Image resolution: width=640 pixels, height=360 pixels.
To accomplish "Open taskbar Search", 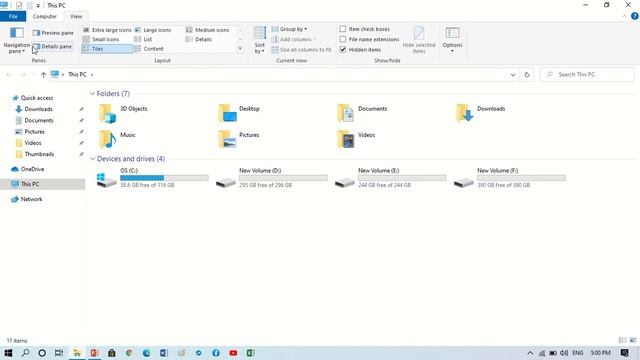I will pyautogui.click(x=25, y=353).
